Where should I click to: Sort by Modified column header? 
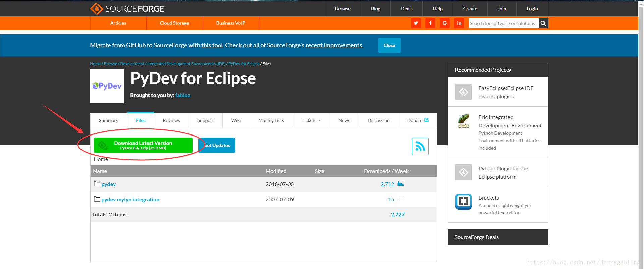click(x=276, y=171)
